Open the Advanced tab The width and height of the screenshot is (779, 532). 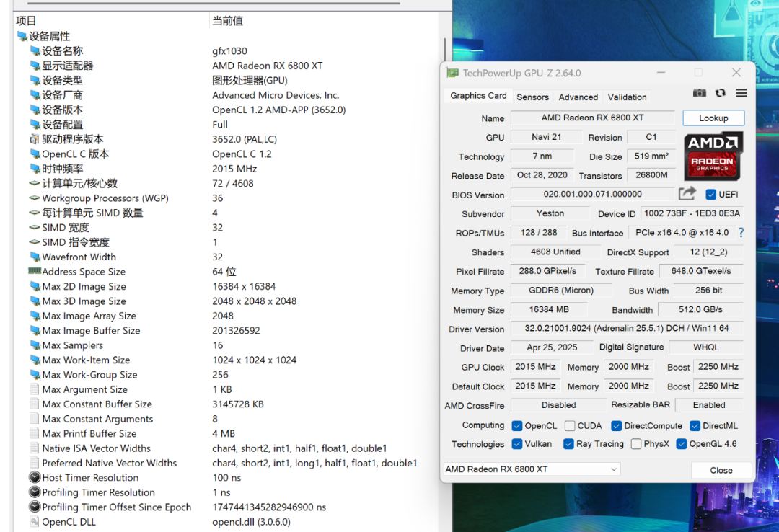point(578,97)
